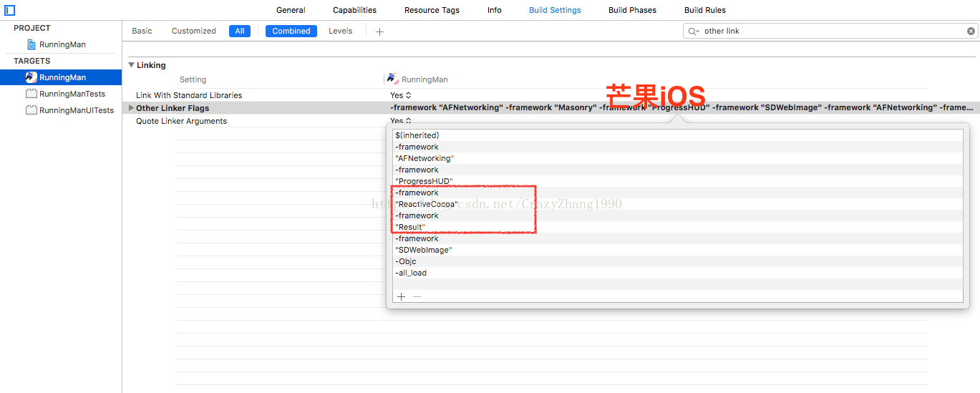Show All build settings
Viewport: 980px width, 393px height.
[240, 31]
